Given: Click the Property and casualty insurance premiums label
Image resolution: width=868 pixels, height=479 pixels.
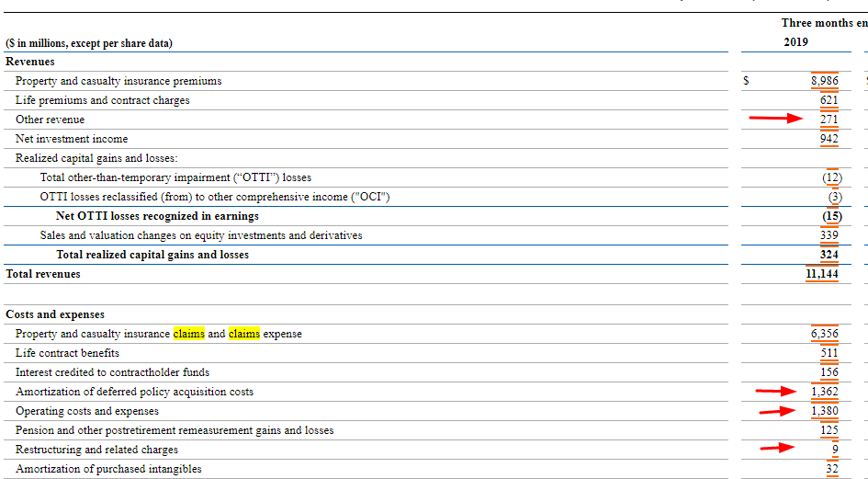Looking at the screenshot, I should 118,81.
